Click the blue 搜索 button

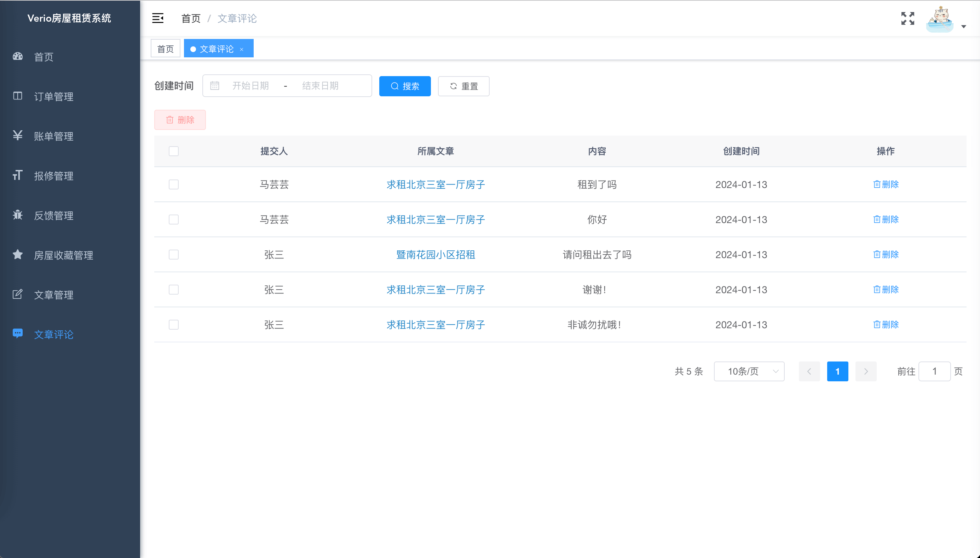coord(404,86)
